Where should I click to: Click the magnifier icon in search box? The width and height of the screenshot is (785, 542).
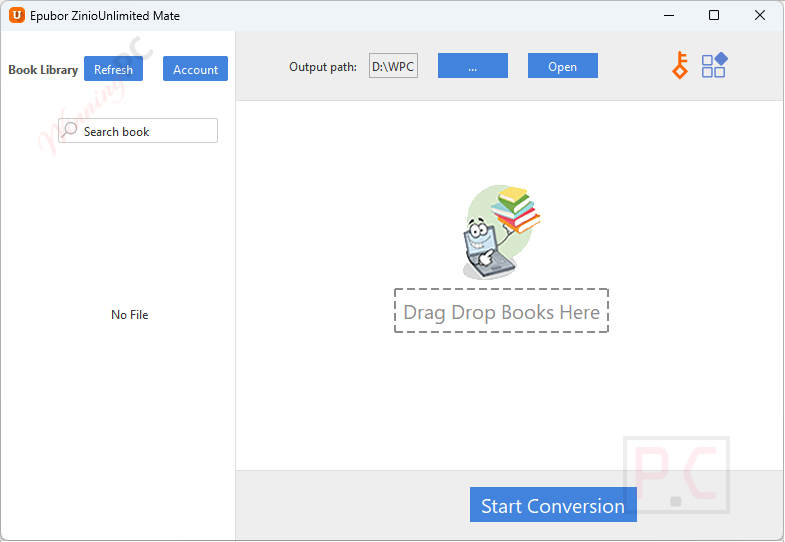(x=70, y=130)
